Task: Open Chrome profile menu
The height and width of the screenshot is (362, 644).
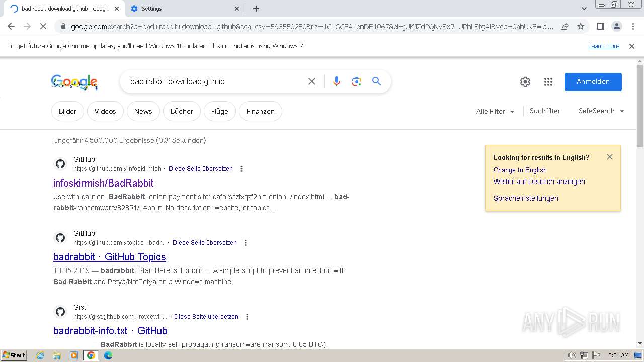Action: tap(616, 26)
